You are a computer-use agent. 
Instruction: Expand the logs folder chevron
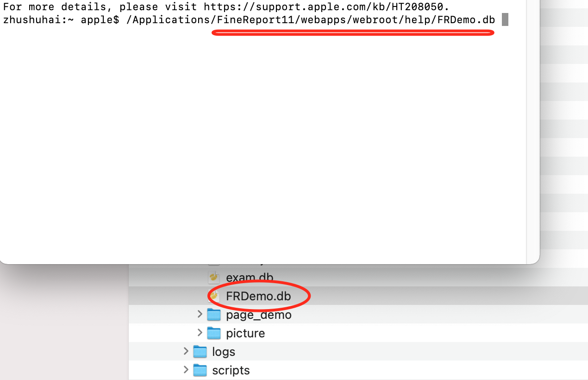click(186, 351)
